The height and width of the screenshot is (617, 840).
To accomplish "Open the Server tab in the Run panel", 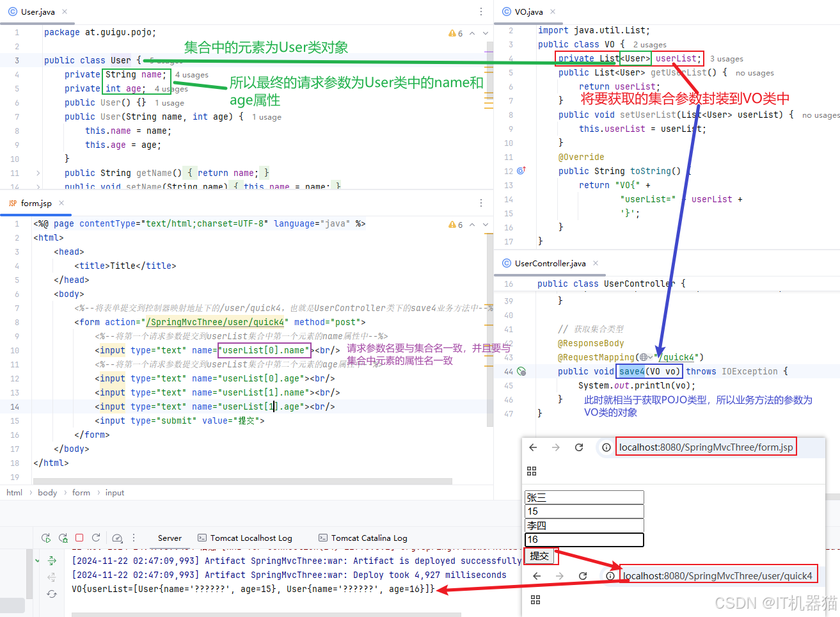I will (x=170, y=538).
